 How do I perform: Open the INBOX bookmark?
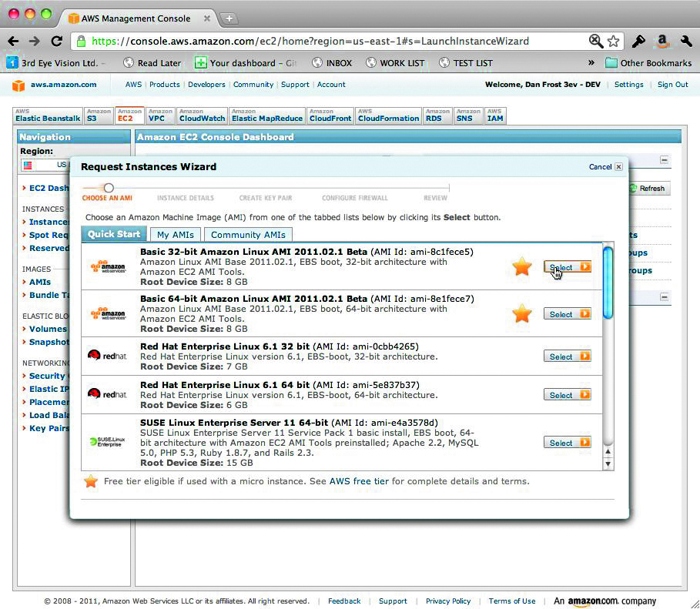[332, 63]
